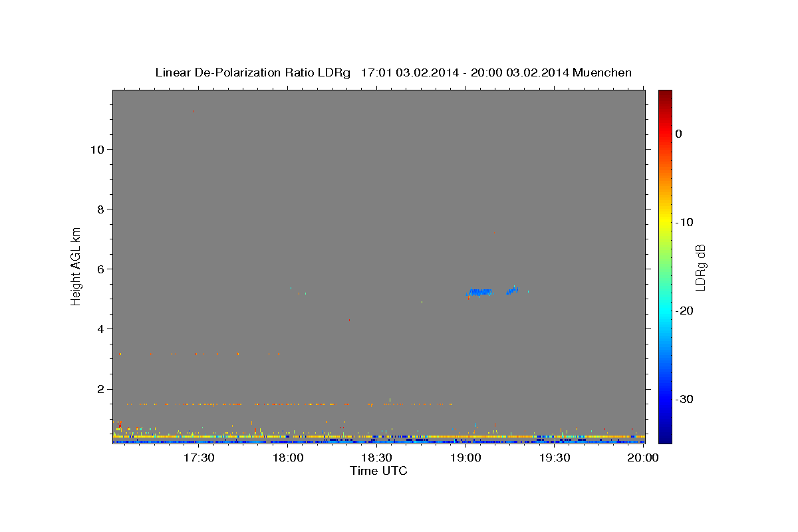
Task: Click the colorbar value -20
Action: click(684, 311)
